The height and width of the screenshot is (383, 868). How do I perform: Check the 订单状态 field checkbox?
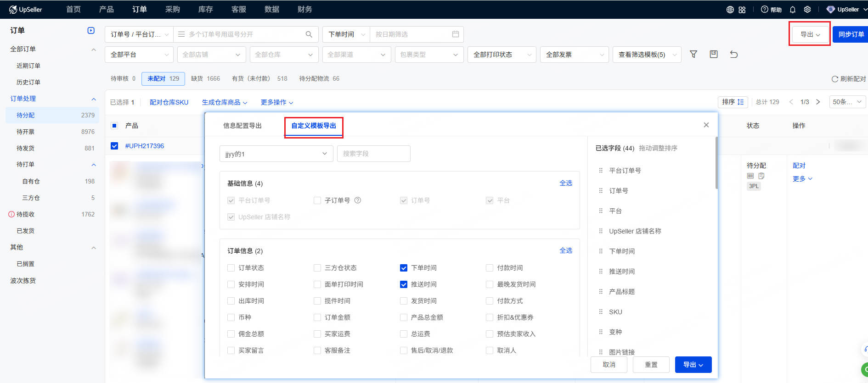[231, 268]
